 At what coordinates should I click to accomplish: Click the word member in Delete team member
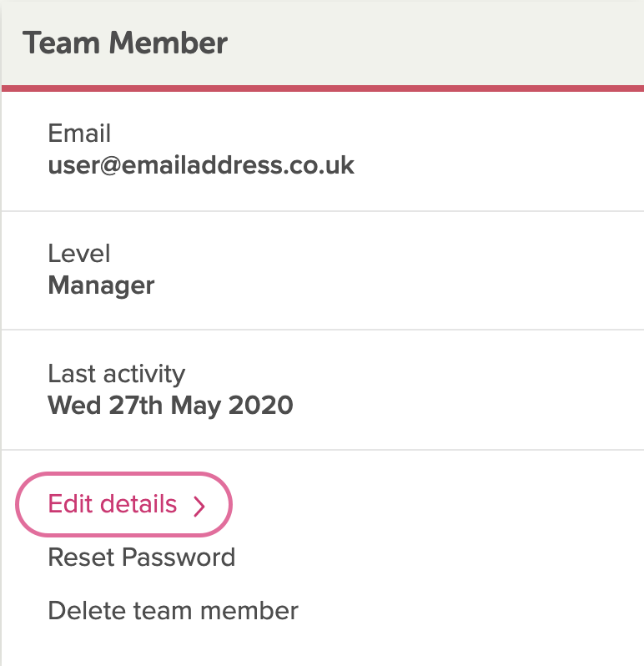pyautogui.click(x=249, y=610)
